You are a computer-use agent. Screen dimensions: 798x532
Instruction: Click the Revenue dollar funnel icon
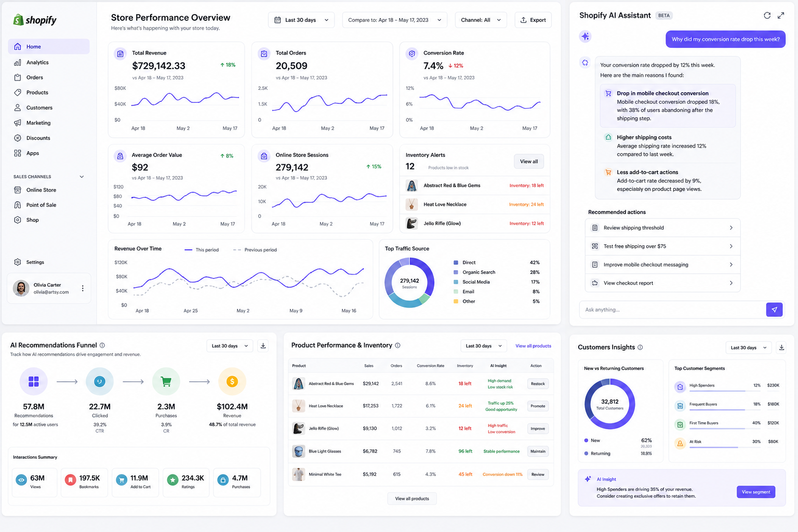232,382
